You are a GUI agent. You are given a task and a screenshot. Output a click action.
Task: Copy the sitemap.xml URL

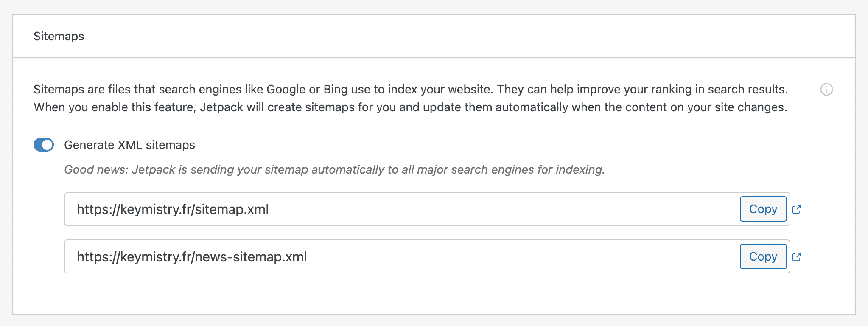coord(763,209)
